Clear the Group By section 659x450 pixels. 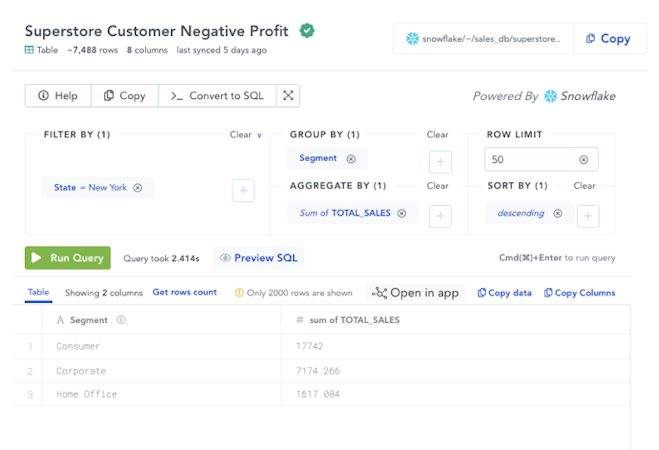(438, 135)
